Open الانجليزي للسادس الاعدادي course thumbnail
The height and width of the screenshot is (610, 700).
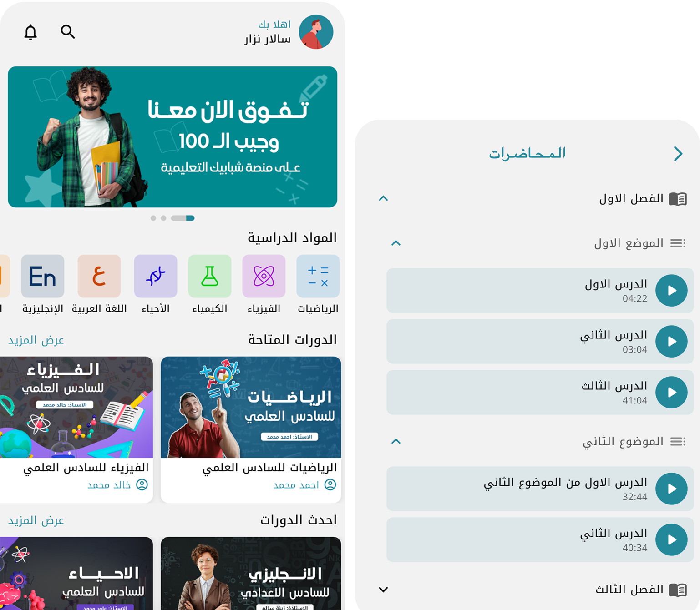click(x=251, y=573)
